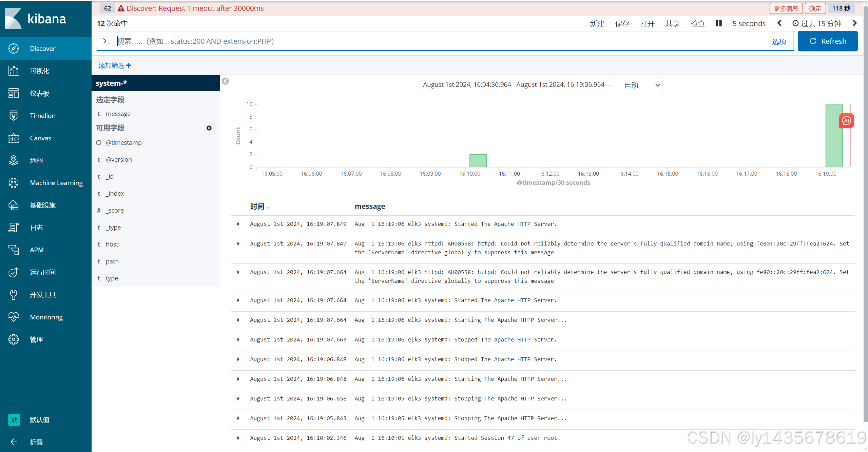Click the plus icon beside 添加筛选
Image resolution: width=868 pixels, height=452 pixels.
click(129, 65)
